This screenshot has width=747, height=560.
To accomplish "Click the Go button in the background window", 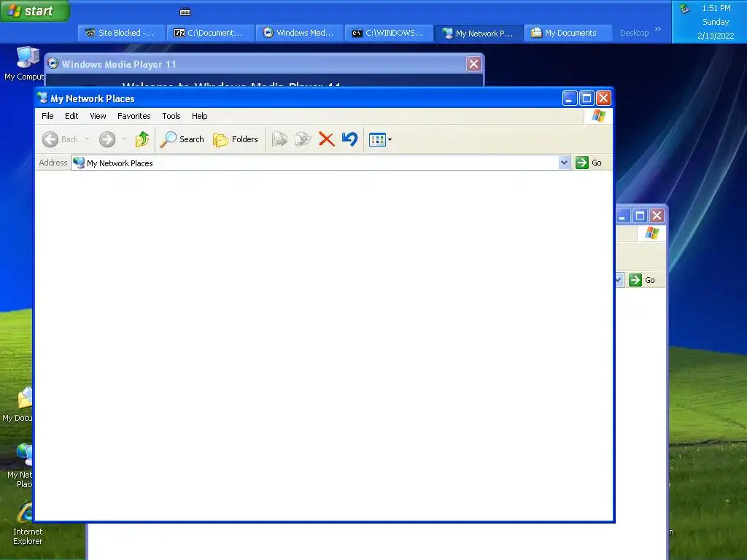I will coord(642,280).
